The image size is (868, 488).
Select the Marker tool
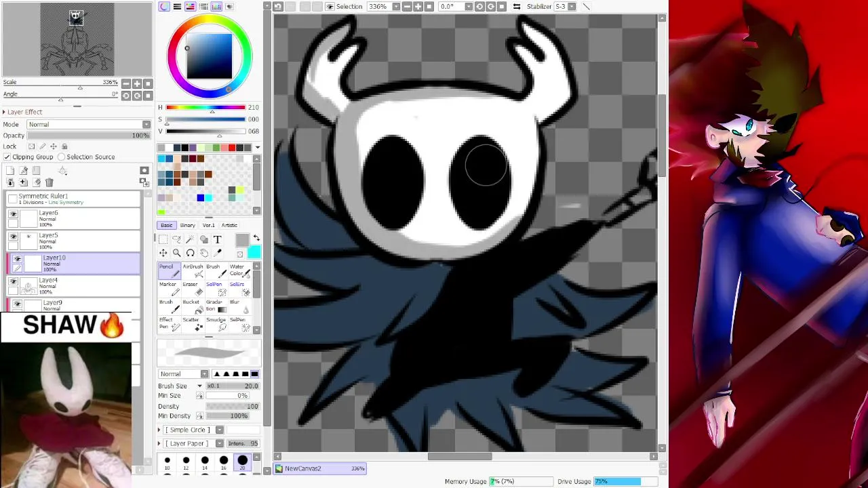pos(169,288)
